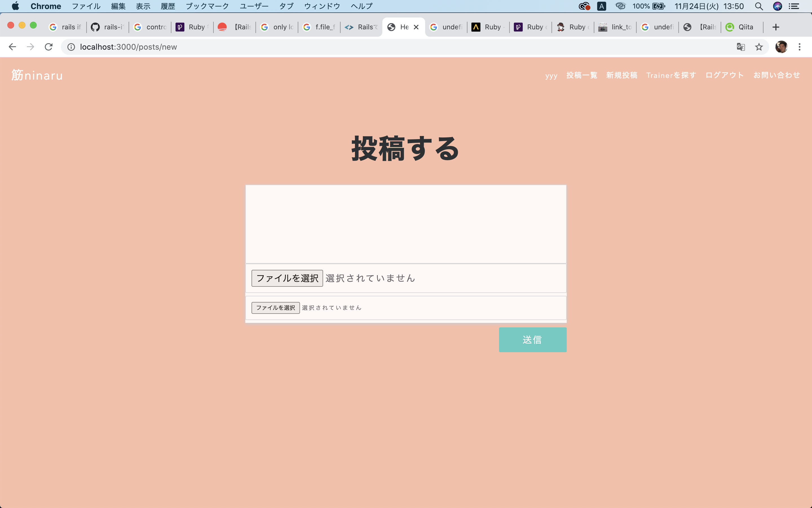
Task: Open the 編集 menu
Action: (118, 6)
